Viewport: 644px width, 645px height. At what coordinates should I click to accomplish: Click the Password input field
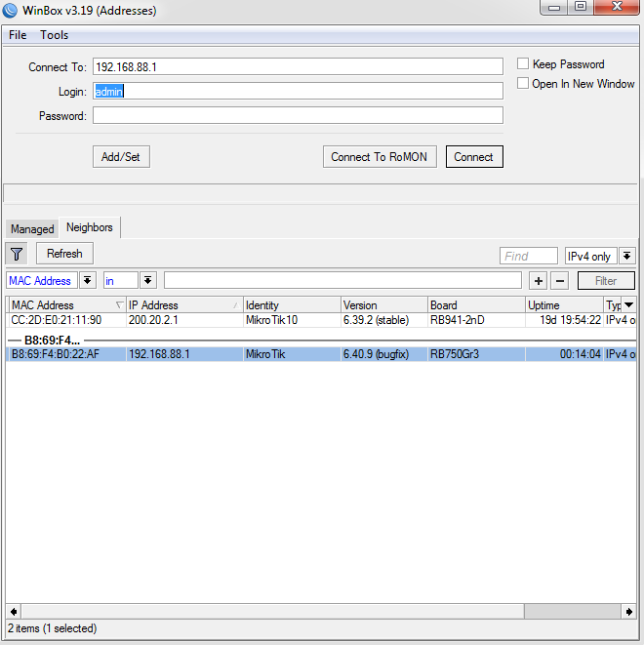(298, 115)
